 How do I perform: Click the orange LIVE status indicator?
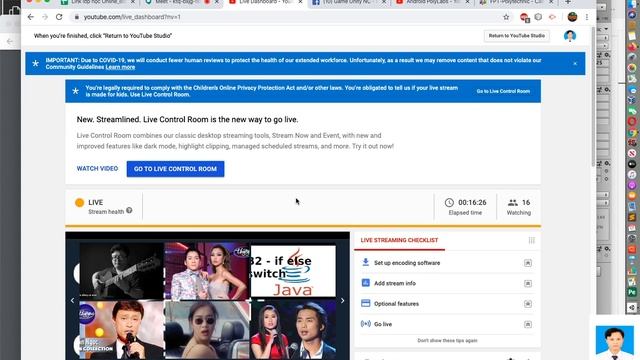point(80,202)
